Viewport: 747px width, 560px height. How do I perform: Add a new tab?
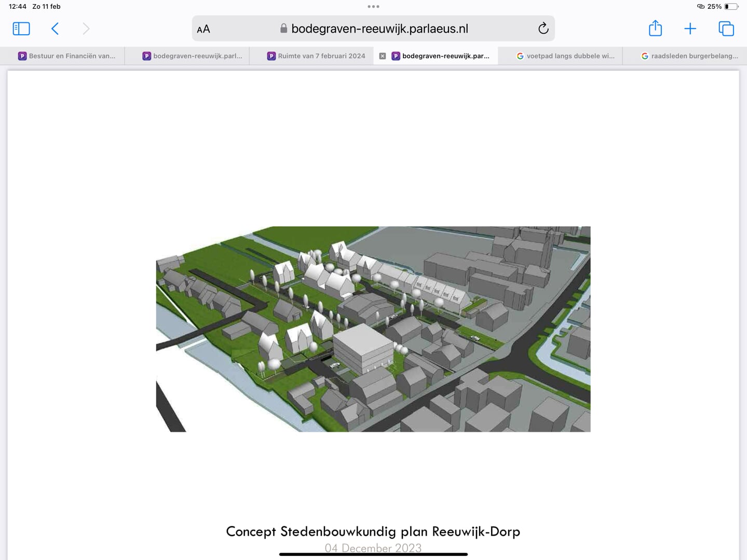tap(690, 29)
